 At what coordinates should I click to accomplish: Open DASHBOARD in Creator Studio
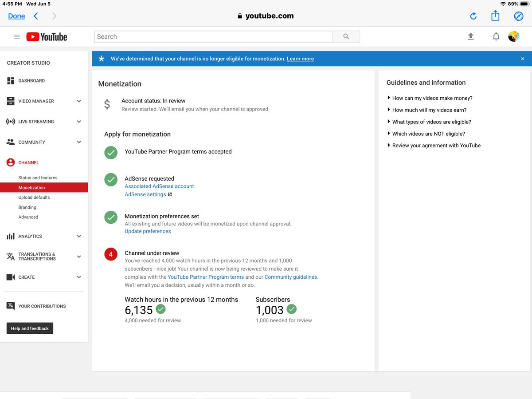pyautogui.click(x=31, y=81)
